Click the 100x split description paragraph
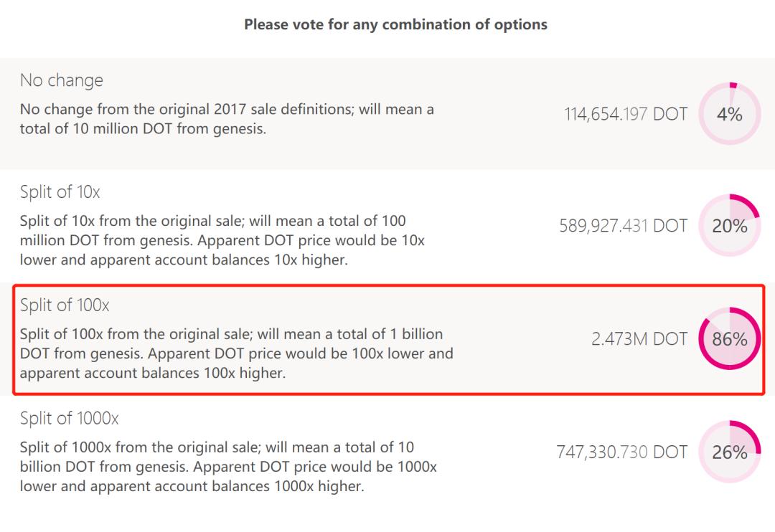This screenshot has height=532, width=775. click(237, 353)
